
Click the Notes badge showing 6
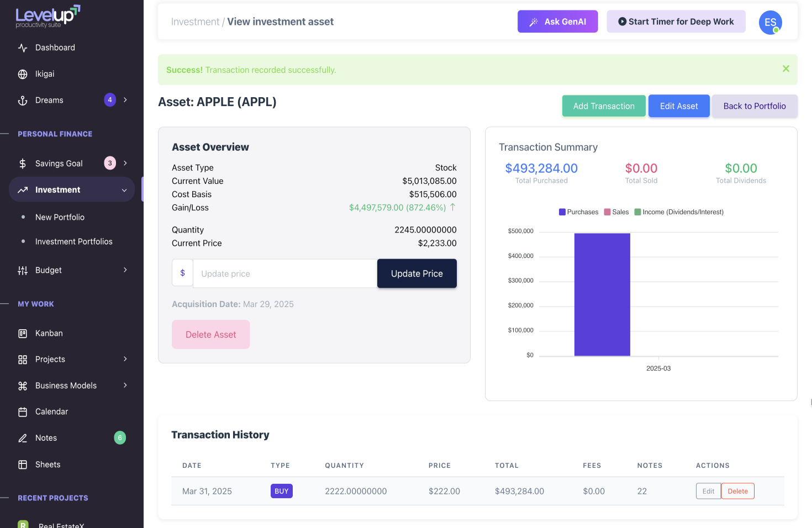click(120, 438)
